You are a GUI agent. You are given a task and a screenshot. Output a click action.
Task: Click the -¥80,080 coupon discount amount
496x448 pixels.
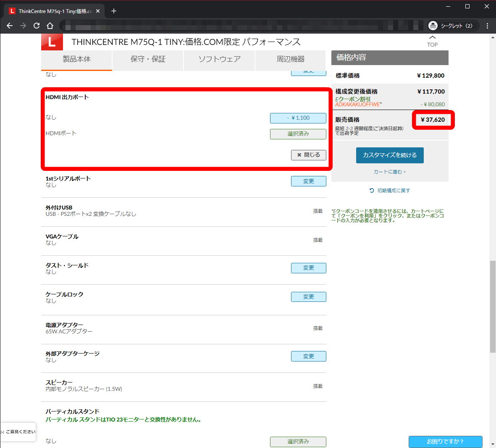pos(433,104)
